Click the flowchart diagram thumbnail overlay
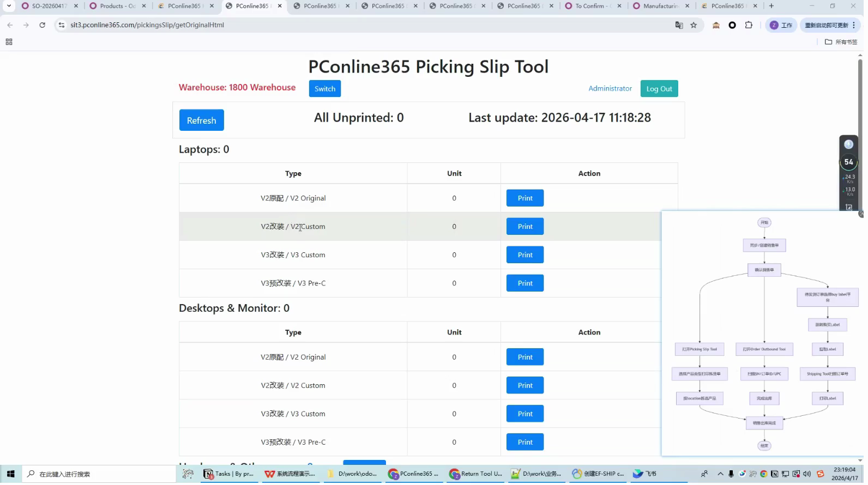The height and width of the screenshot is (485, 868). (762, 334)
